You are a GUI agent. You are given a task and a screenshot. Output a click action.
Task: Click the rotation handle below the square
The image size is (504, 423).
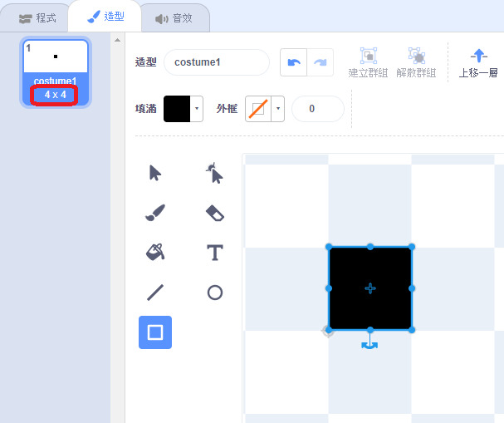pos(369,345)
